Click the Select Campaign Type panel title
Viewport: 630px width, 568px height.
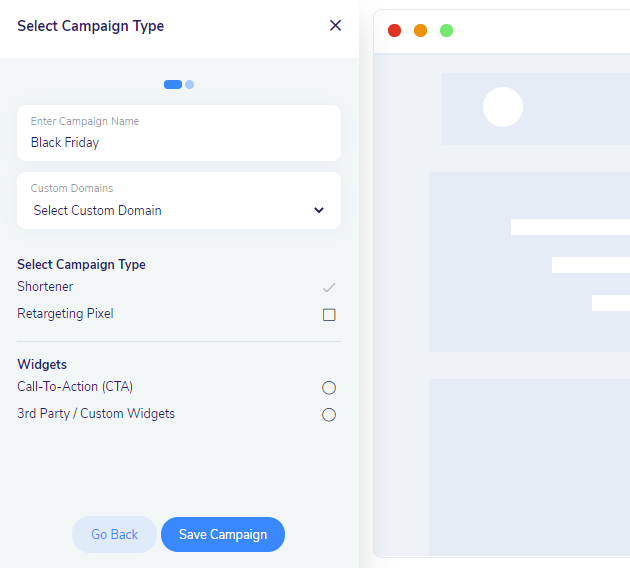click(x=91, y=26)
